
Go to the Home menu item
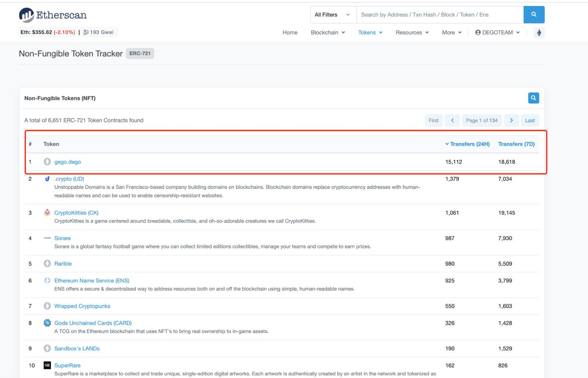click(x=290, y=33)
